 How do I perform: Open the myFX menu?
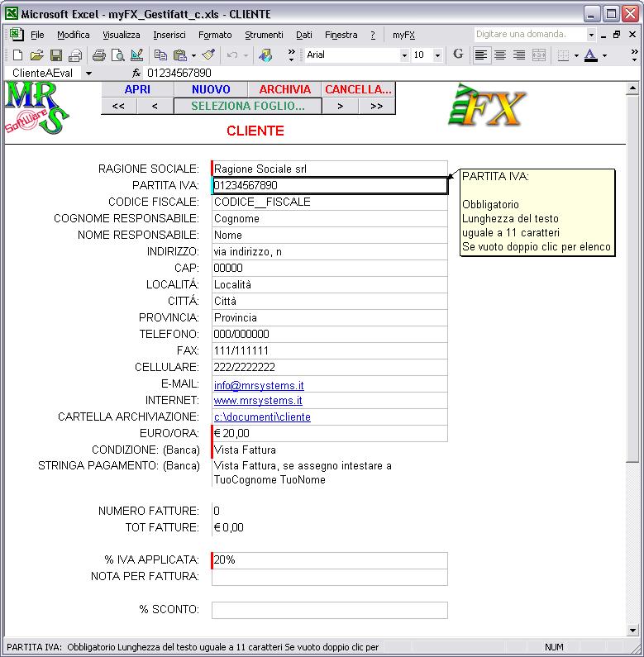pyautogui.click(x=403, y=35)
